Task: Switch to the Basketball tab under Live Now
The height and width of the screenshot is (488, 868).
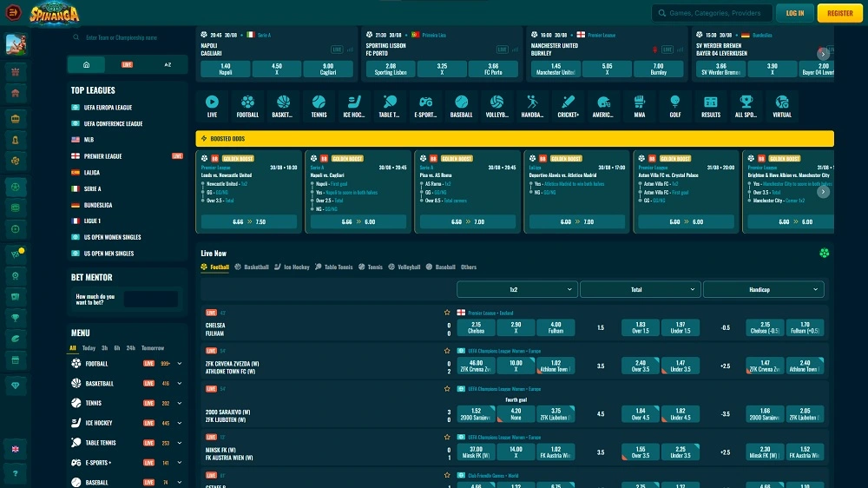Action: coord(252,267)
